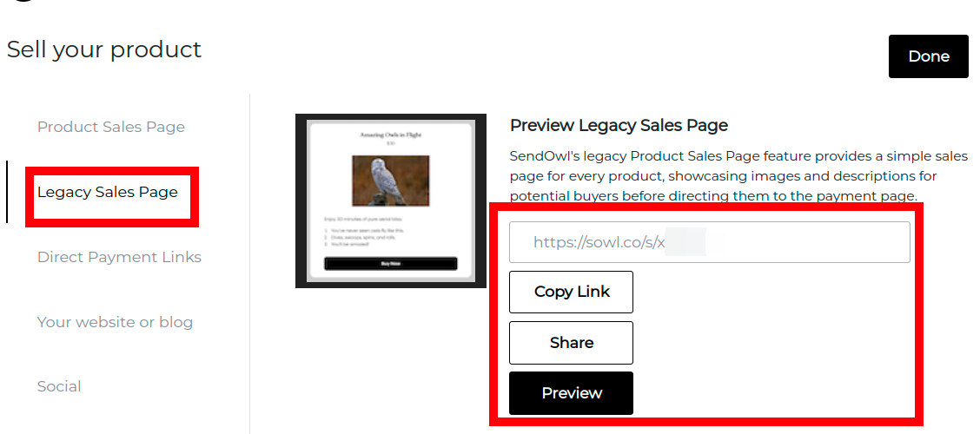Open the Product Sales Page tab
980x434 pixels.
111,127
